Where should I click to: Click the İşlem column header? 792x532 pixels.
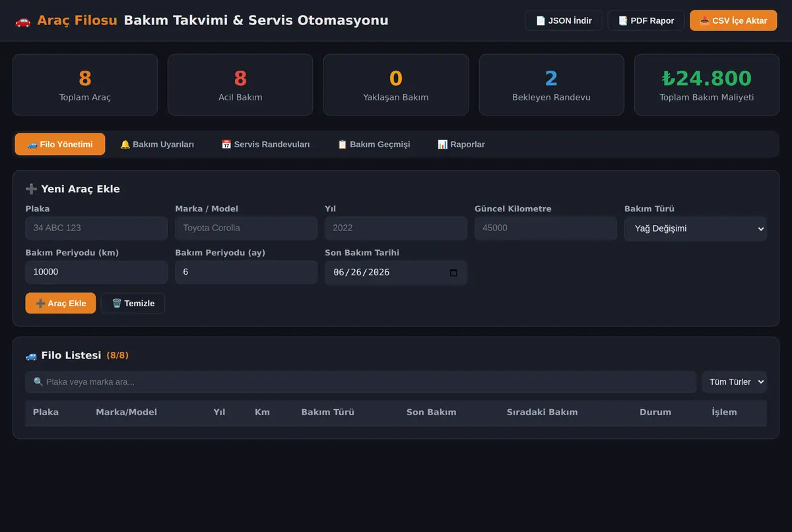724,412
